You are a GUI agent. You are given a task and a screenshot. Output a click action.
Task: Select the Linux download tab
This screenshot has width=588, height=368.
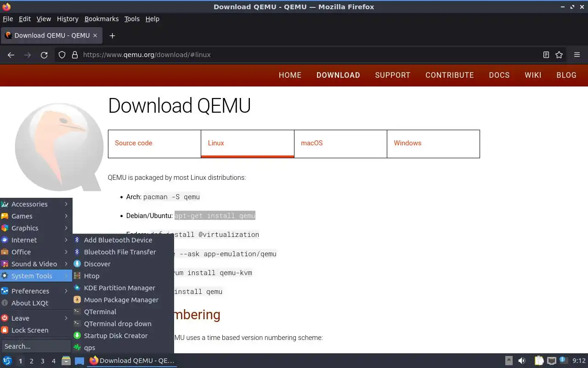coord(248,144)
